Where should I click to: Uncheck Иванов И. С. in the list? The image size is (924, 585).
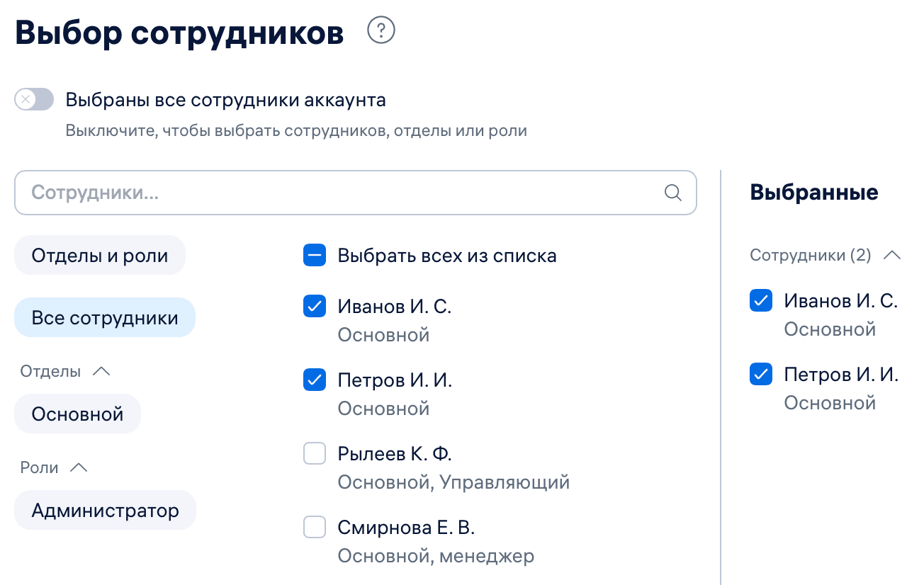pos(314,306)
